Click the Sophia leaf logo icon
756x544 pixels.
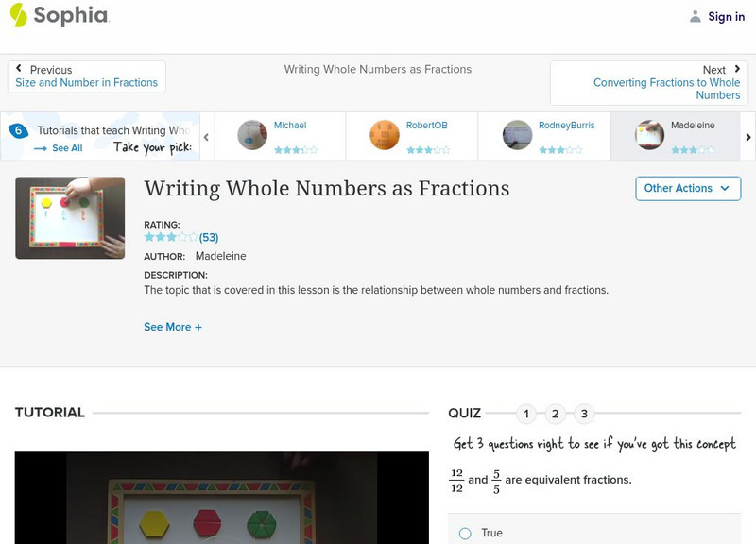tap(17, 16)
